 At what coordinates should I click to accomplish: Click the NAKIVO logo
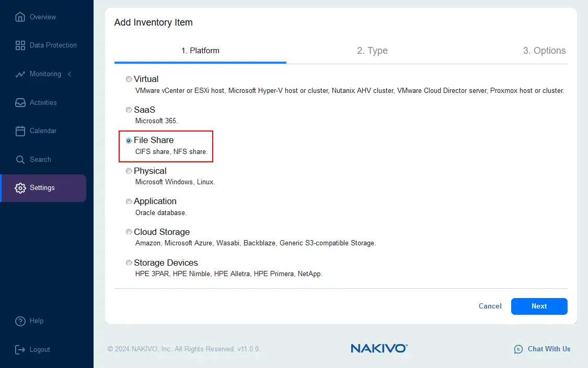click(379, 348)
